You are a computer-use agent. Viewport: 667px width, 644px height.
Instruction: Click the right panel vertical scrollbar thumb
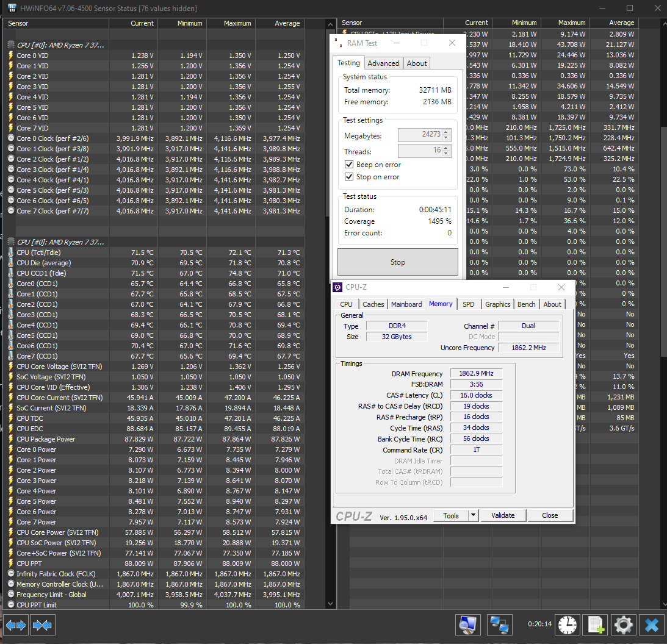click(x=663, y=241)
